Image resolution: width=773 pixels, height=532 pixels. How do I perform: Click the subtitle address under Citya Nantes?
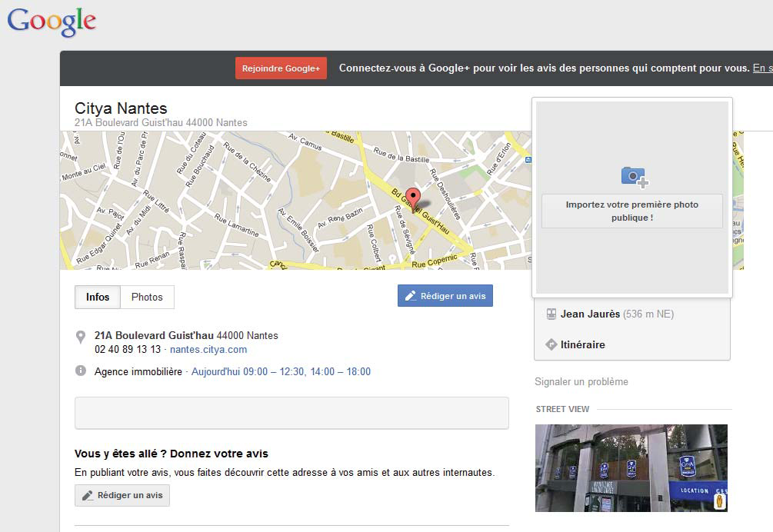point(161,123)
